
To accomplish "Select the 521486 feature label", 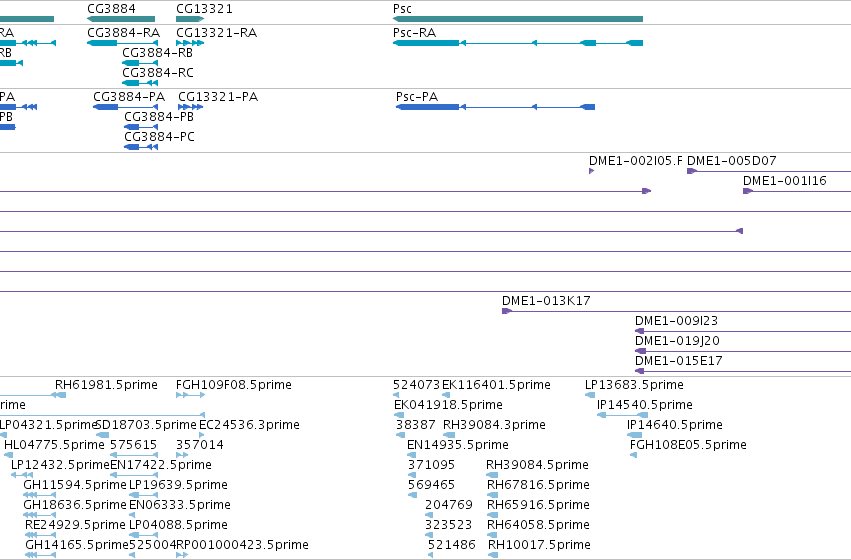I will click(452, 545).
